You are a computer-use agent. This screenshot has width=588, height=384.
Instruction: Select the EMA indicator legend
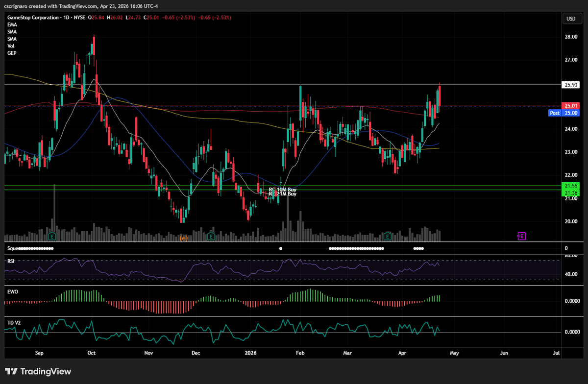click(12, 24)
